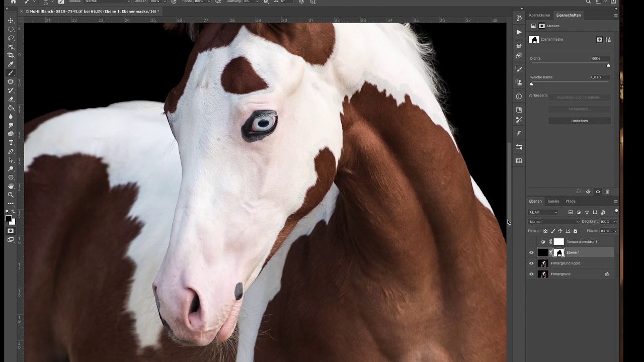Open the Fläche value dropdown arrow
This screenshot has height=362, width=644.
tap(615, 231)
